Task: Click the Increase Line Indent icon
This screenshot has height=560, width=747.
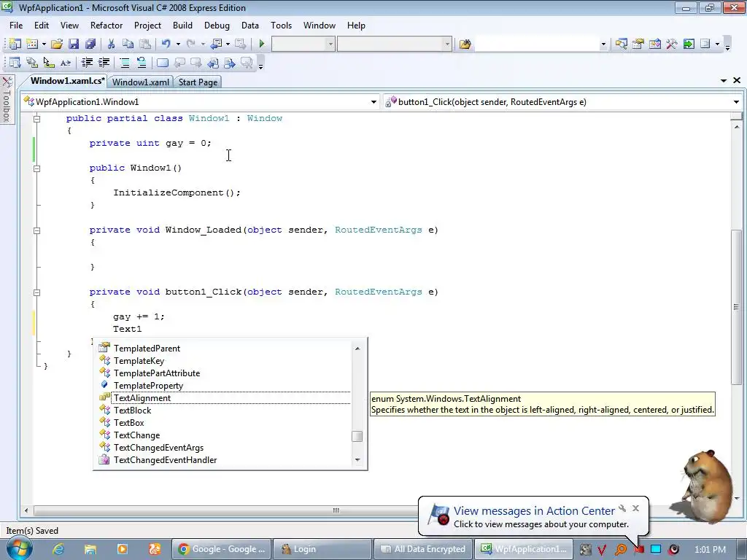Action: [104, 63]
